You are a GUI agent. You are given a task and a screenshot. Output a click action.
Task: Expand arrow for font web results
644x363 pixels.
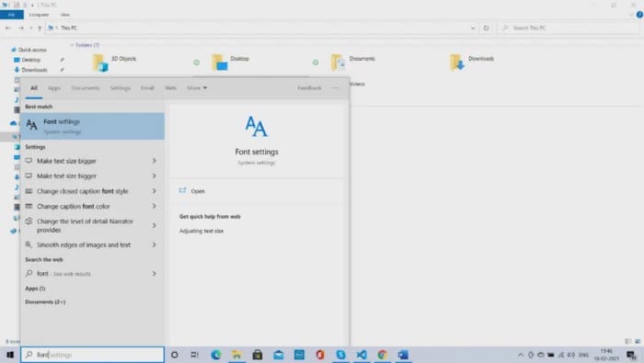click(x=154, y=274)
